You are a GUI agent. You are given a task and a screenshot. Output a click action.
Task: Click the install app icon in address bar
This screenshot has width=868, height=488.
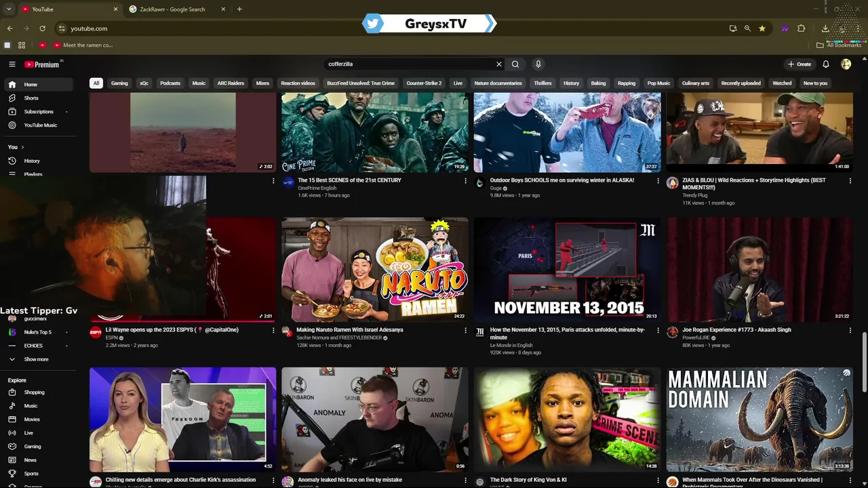tap(733, 28)
